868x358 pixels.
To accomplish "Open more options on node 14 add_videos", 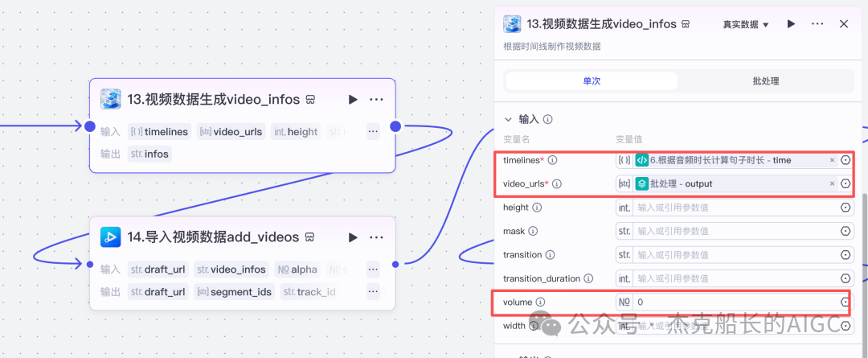I will [x=376, y=237].
